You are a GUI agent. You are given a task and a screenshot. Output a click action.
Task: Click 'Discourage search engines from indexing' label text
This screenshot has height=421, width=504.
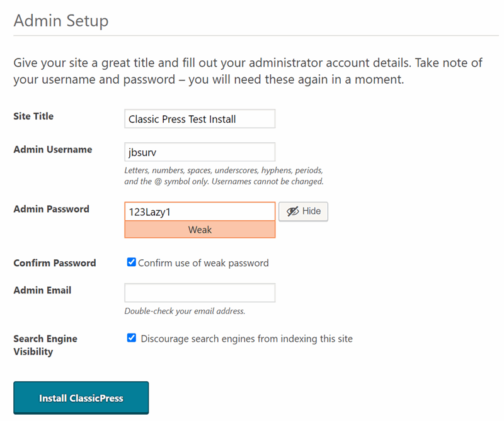[x=246, y=339]
